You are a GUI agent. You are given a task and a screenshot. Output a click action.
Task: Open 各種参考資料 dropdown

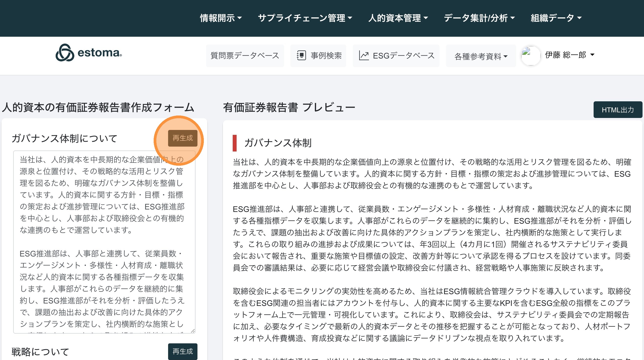pyautogui.click(x=481, y=57)
